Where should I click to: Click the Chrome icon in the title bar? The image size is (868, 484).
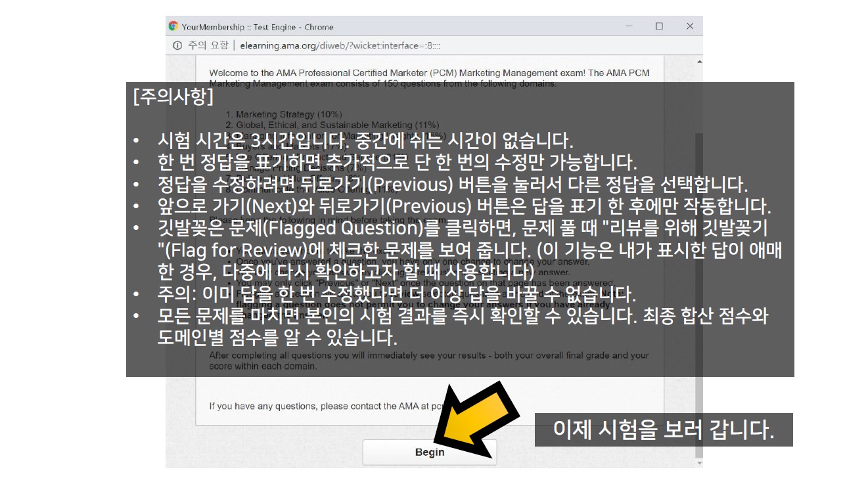pos(173,26)
